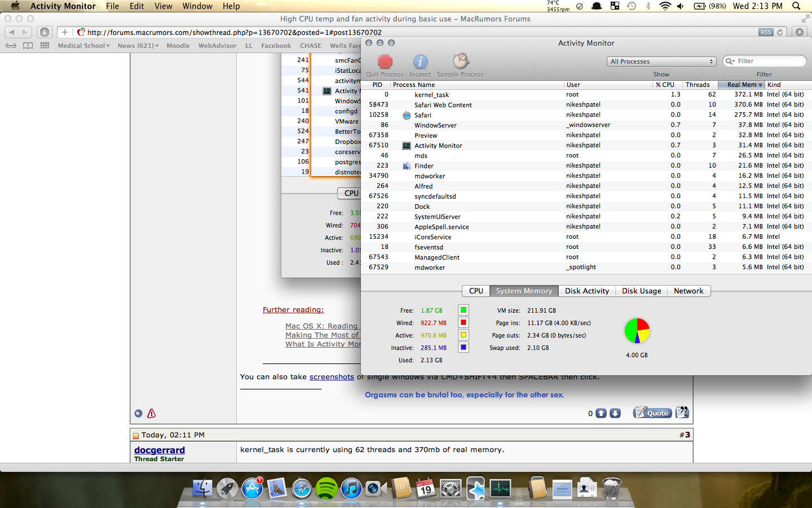The image size is (812, 508).
Task: Open the Further reading link
Action: (293, 310)
